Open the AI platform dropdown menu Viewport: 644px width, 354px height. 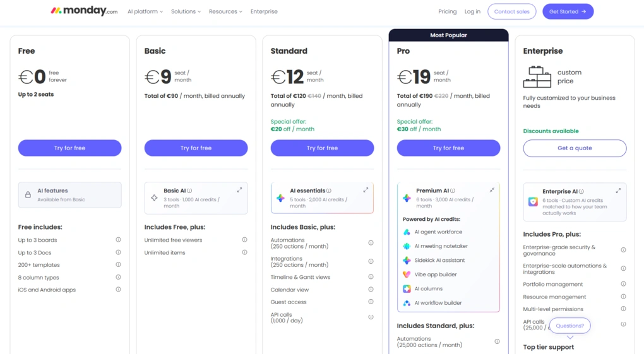145,11
